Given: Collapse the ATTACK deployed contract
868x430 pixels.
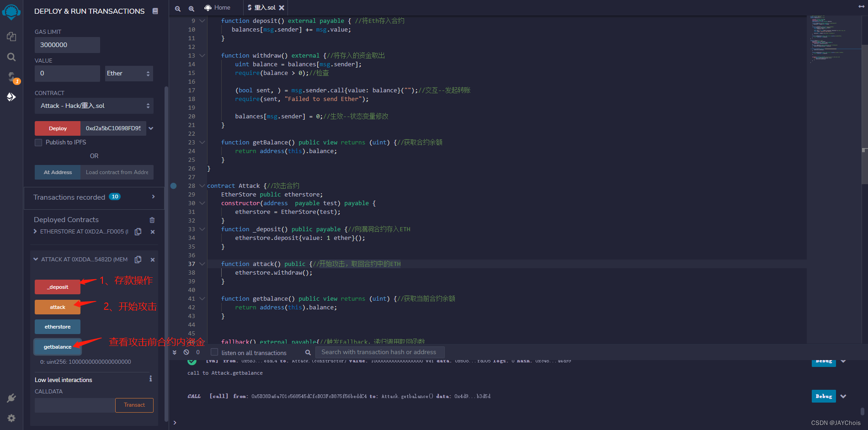Looking at the screenshot, I should point(36,260).
